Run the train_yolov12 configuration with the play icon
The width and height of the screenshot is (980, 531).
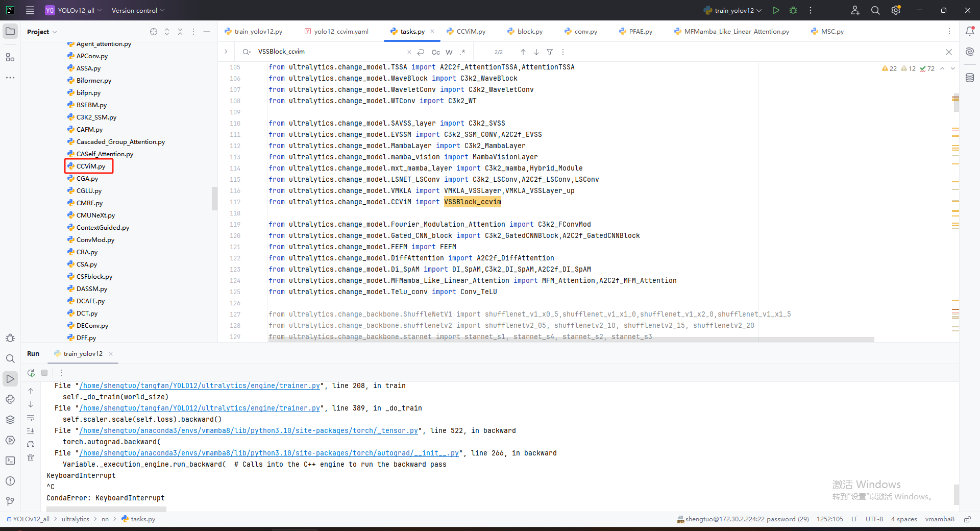[x=775, y=10]
